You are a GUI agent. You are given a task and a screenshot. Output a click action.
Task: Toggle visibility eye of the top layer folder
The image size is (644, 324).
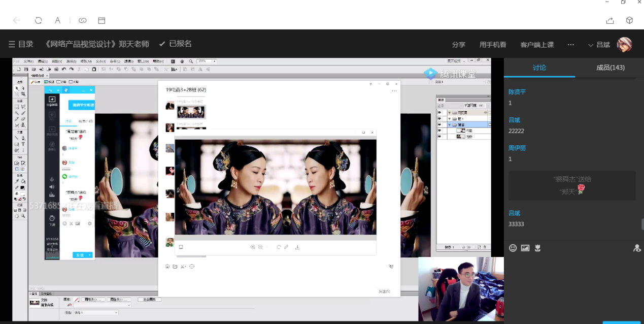point(439,112)
